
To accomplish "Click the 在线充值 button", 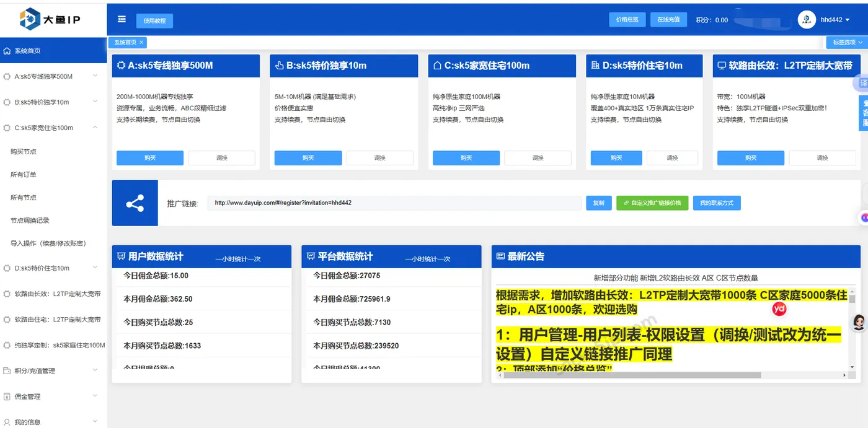I will coord(668,20).
